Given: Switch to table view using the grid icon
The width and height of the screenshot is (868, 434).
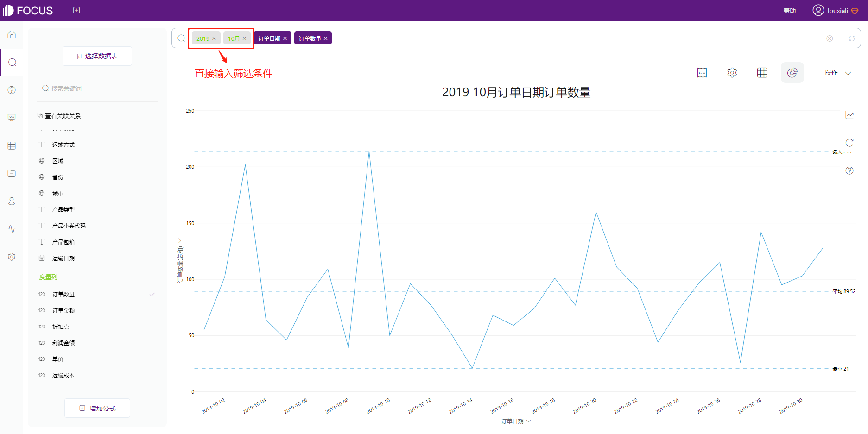Looking at the screenshot, I should pos(762,72).
